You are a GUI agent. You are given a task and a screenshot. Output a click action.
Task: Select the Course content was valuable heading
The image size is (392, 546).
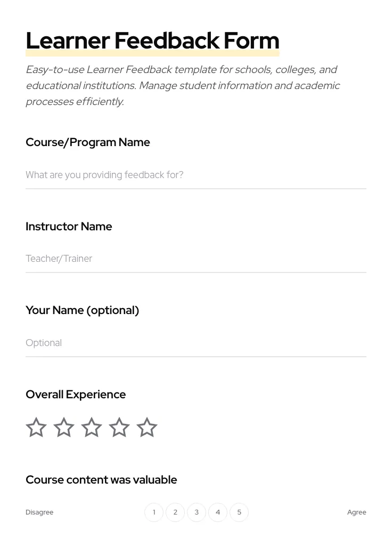click(101, 479)
